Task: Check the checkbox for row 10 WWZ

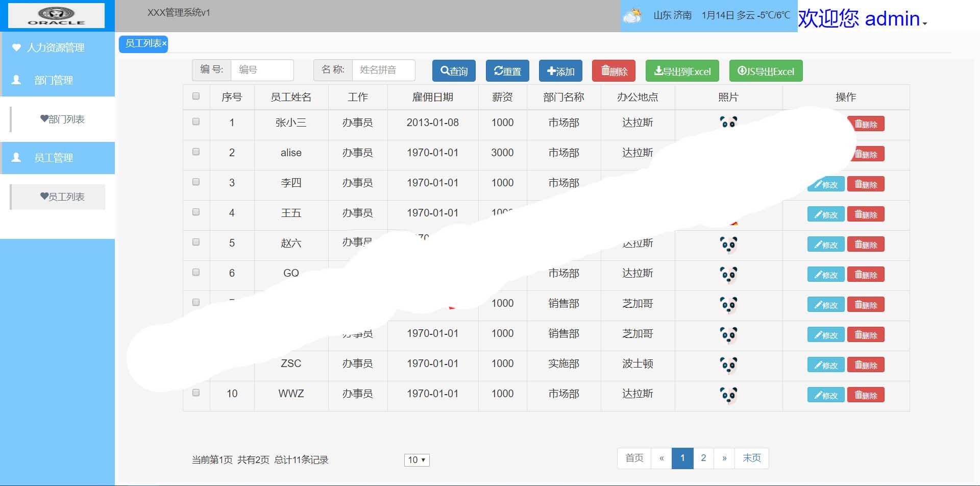Action: tap(196, 393)
